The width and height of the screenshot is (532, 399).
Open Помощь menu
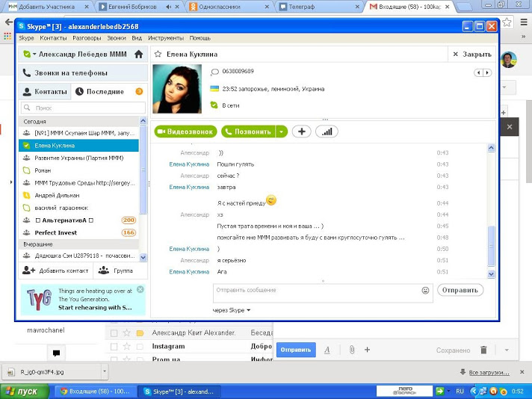pyautogui.click(x=199, y=38)
